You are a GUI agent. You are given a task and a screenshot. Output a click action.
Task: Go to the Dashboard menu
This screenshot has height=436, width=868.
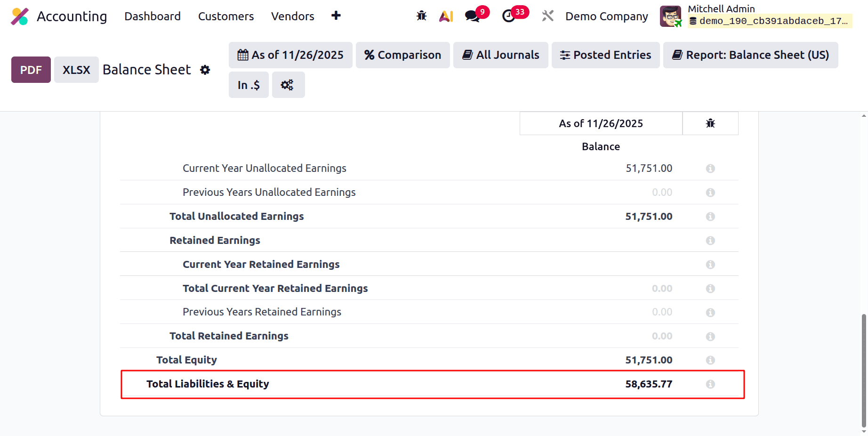tap(153, 16)
